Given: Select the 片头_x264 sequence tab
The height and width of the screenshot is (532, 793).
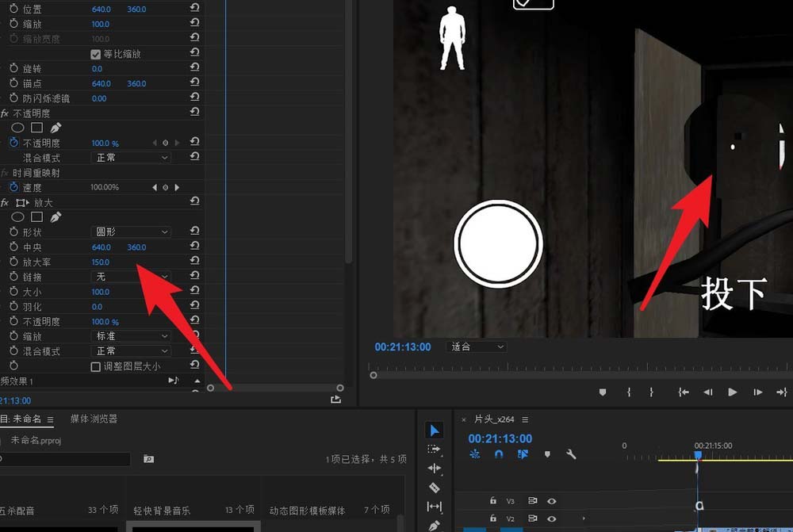Looking at the screenshot, I should [493, 419].
